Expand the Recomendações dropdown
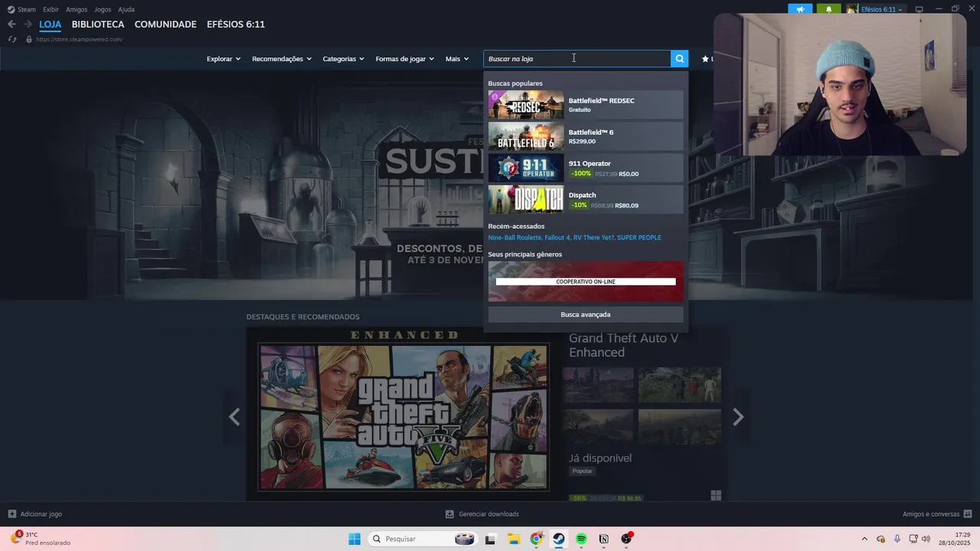The width and height of the screenshot is (980, 551). (x=282, y=59)
